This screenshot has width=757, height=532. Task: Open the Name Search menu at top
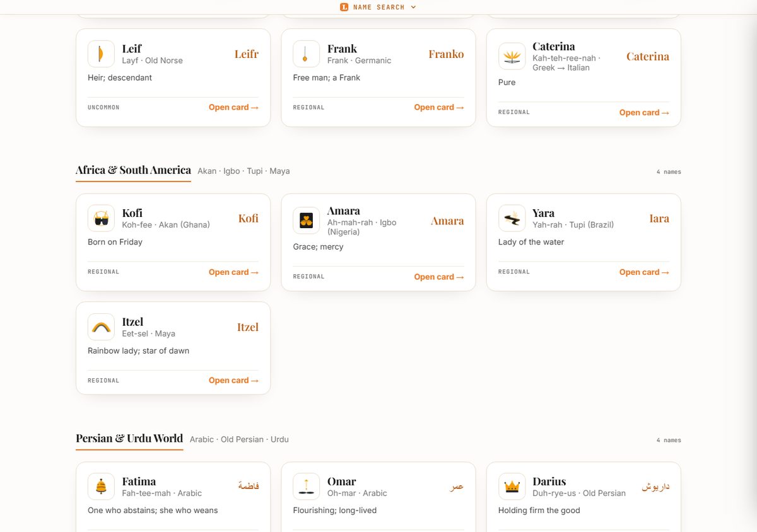(378, 7)
